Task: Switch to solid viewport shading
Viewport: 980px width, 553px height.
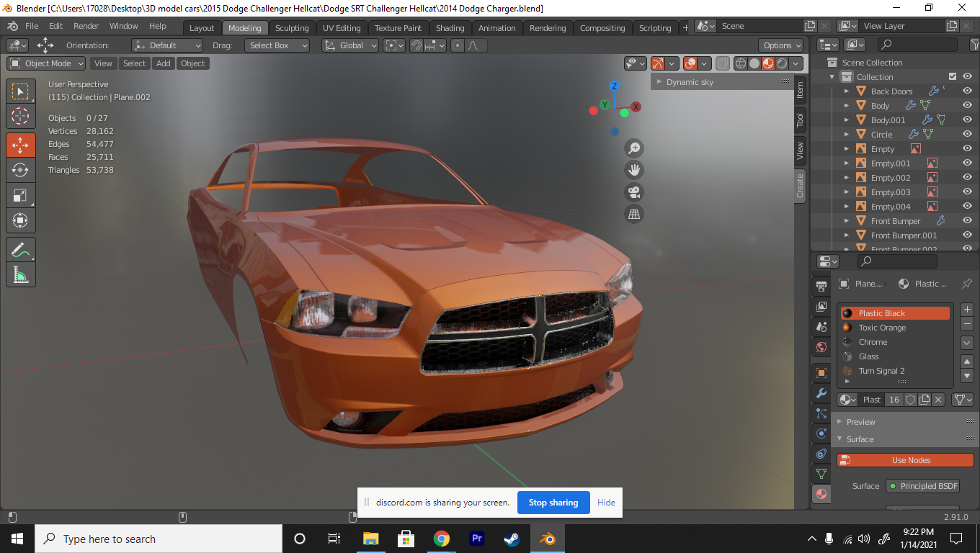Action: click(x=754, y=63)
